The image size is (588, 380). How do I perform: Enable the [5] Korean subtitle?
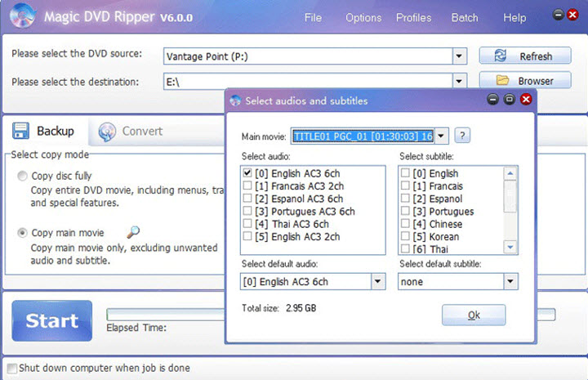pyautogui.click(x=405, y=236)
